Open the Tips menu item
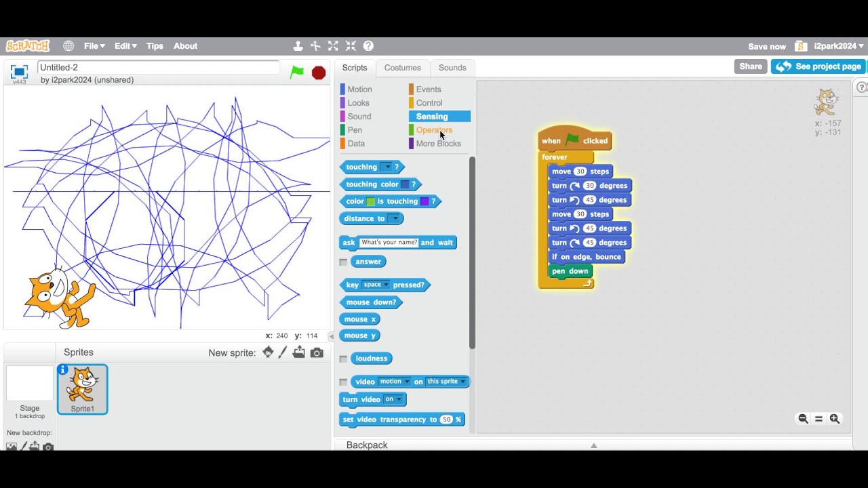This screenshot has width=868, height=488. [x=155, y=46]
